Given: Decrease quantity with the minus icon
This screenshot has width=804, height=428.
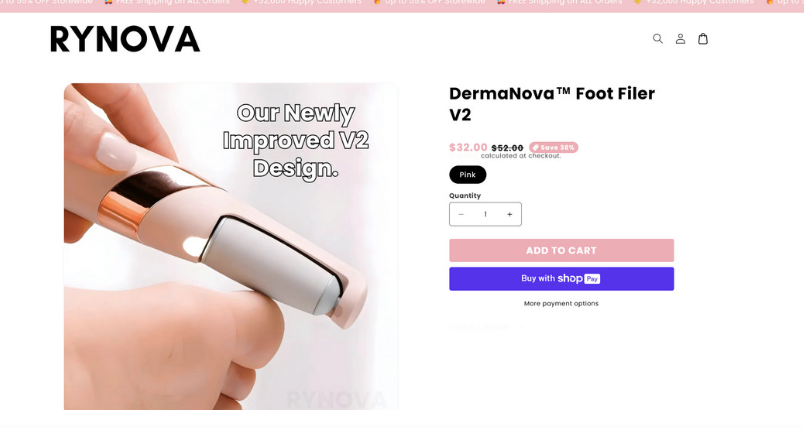Looking at the screenshot, I should click(461, 214).
